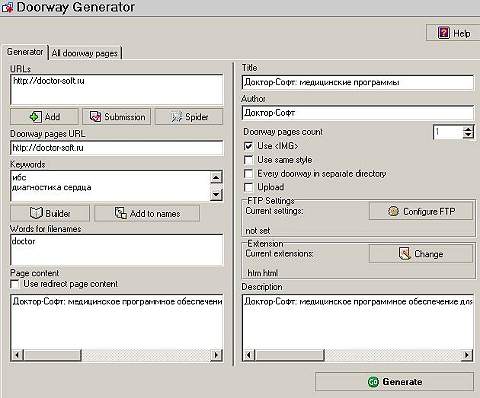Click the Change extension icon
The height and width of the screenshot is (398, 480).
[405, 254]
